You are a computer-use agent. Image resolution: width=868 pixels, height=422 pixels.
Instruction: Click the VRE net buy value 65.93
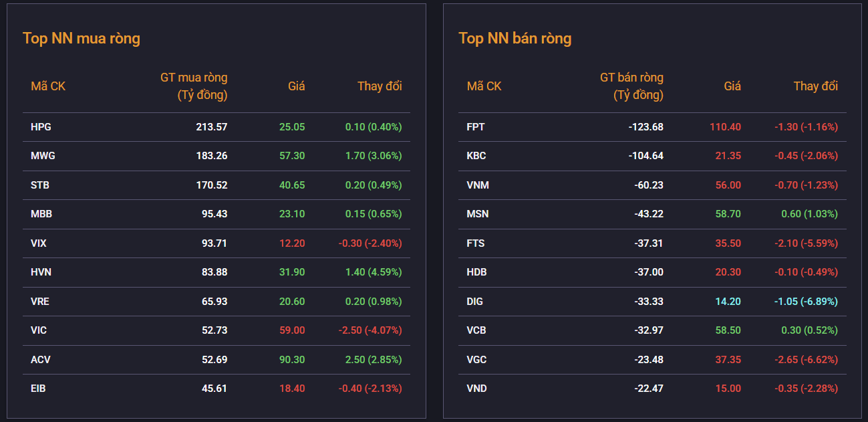[x=214, y=301]
